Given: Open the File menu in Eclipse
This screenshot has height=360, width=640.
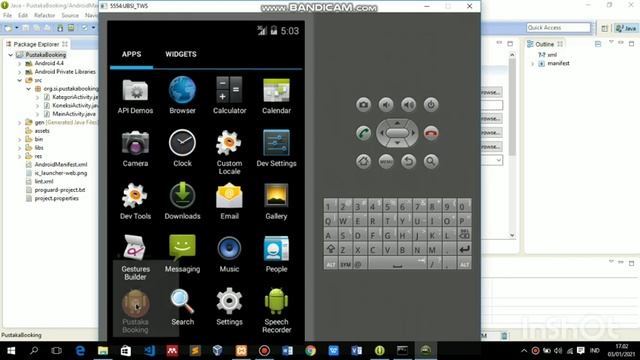Looking at the screenshot, I should click(x=7, y=16).
